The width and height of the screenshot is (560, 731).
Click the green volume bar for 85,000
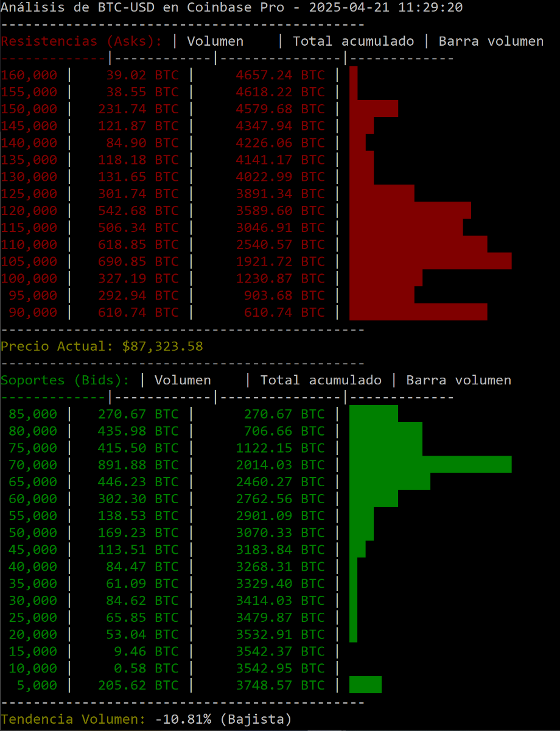[x=373, y=414]
